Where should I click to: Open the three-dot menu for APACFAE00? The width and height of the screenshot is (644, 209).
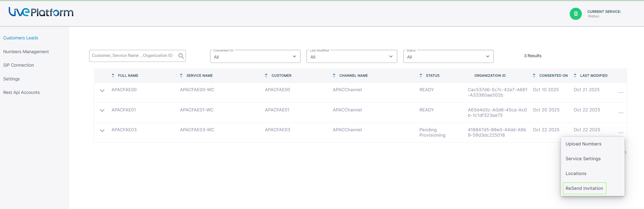click(x=620, y=93)
